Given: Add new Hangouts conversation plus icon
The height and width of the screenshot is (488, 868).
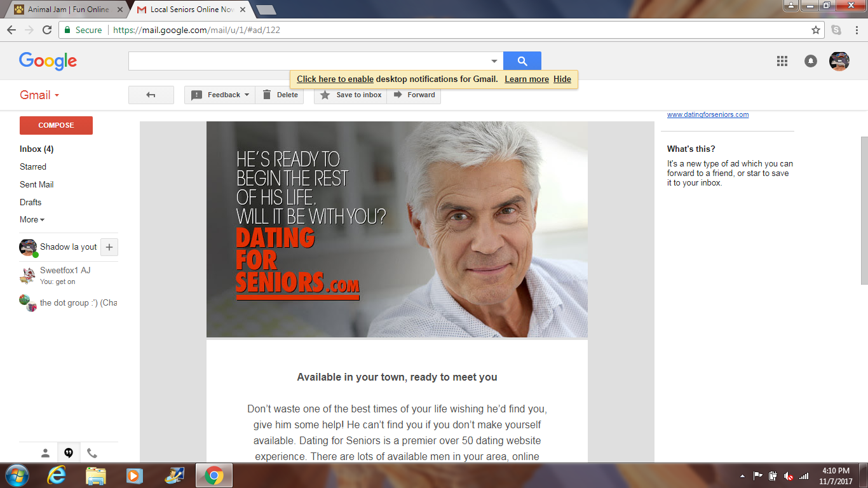Looking at the screenshot, I should [x=109, y=247].
